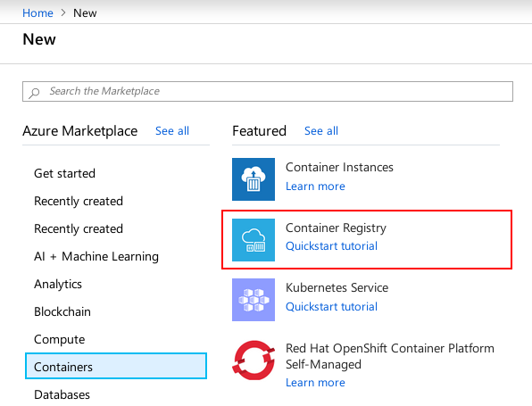The width and height of the screenshot is (532, 406).
Task: Open Kubernetes Service Quickstart tutorial link
Action: click(x=331, y=307)
